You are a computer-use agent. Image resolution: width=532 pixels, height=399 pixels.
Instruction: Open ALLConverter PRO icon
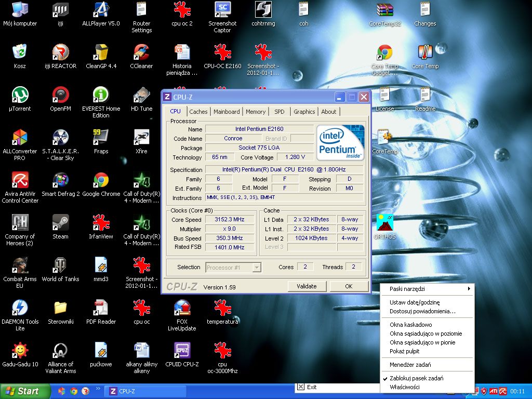pos(20,145)
